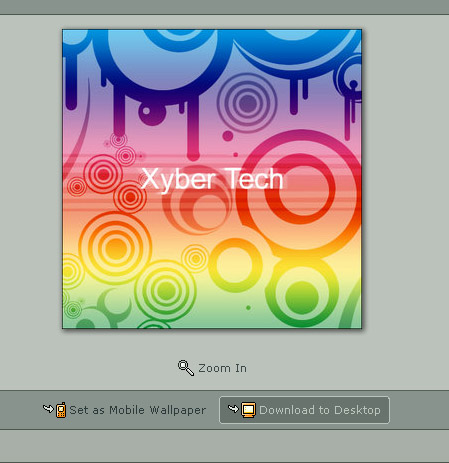Click the orange concentric circles in the wallpaper
449x463 pixels.
(115, 247)
